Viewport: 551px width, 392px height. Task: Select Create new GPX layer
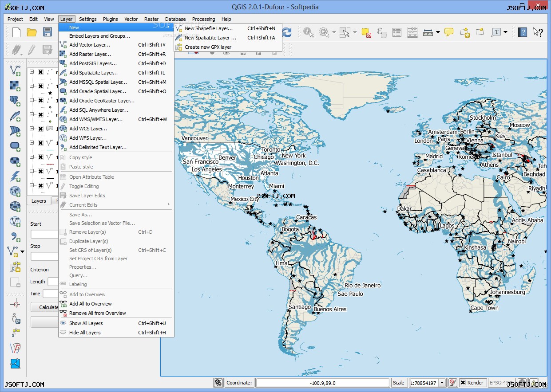(x=228, y=47)
